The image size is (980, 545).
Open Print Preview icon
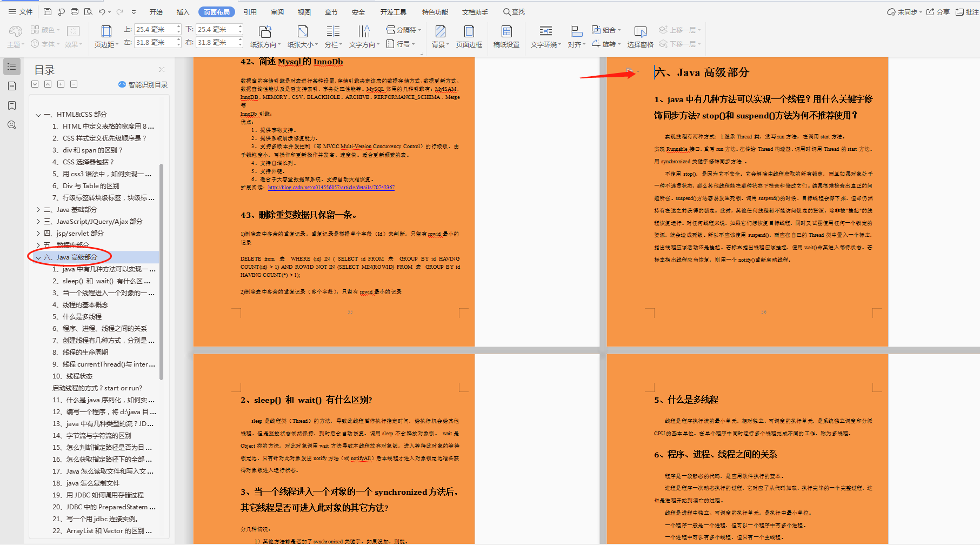click(x=88, y=12)
